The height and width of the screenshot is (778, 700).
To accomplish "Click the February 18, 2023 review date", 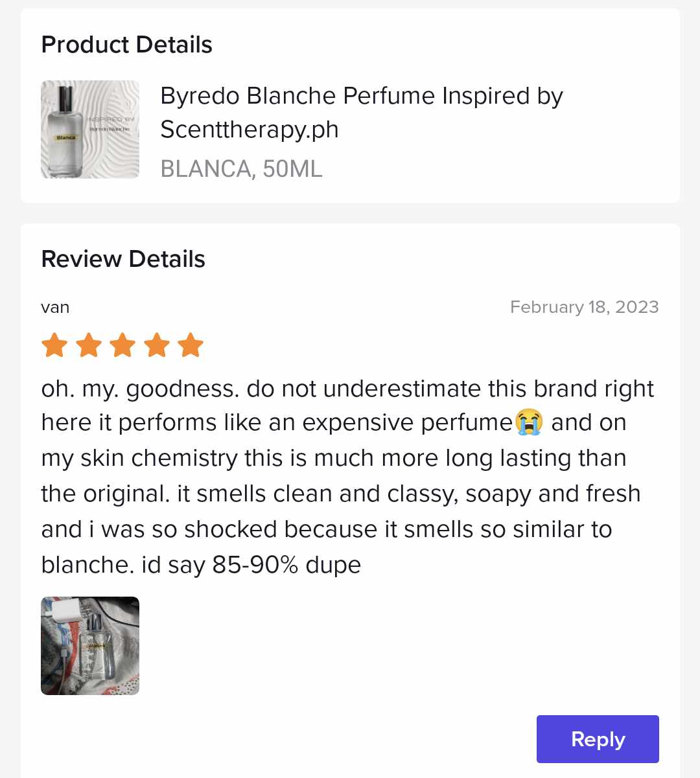I will 584,307.
